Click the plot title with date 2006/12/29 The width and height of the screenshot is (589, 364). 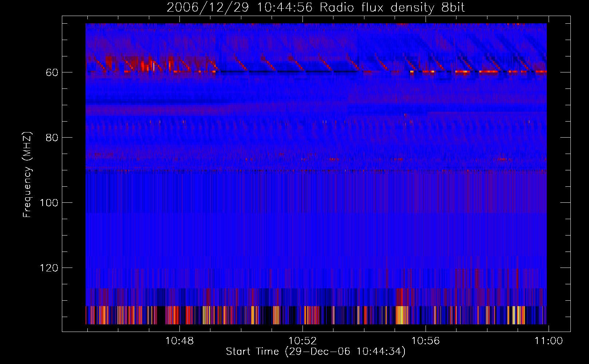tap(316, 8)
